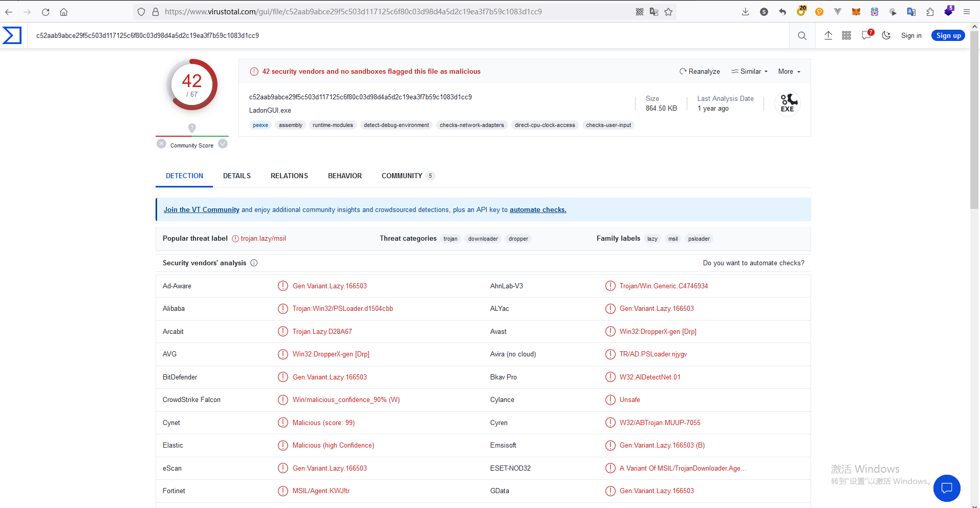This screenshot has width=980, height=508.
Task: Click the Sign up button
Action: coord(948,35)
